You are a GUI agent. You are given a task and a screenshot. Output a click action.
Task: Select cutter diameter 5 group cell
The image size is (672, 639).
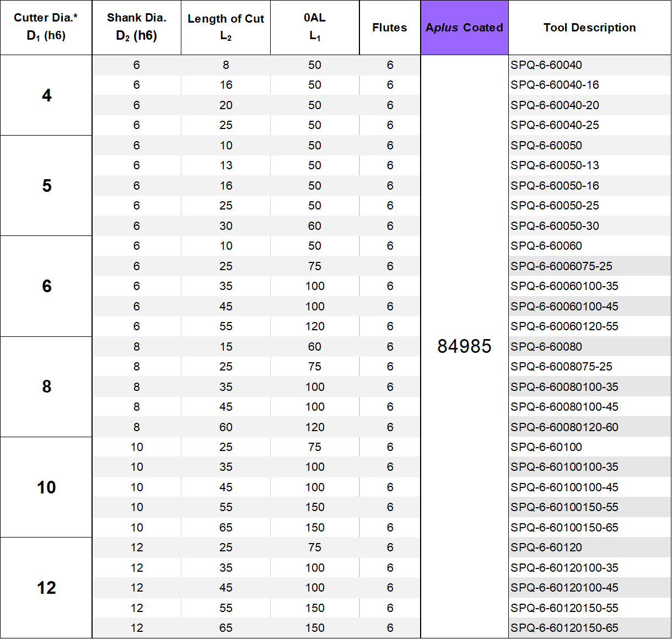(x=46, y=186)
